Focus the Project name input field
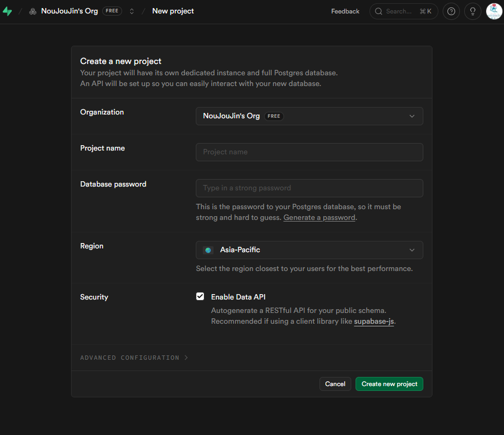 pyautogui.click(x=309, y=152)
